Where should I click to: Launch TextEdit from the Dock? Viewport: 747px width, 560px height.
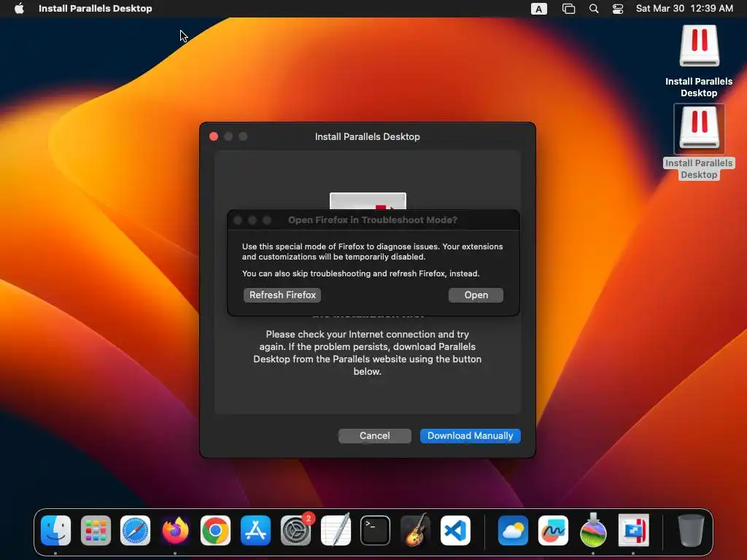coord(336,530)
